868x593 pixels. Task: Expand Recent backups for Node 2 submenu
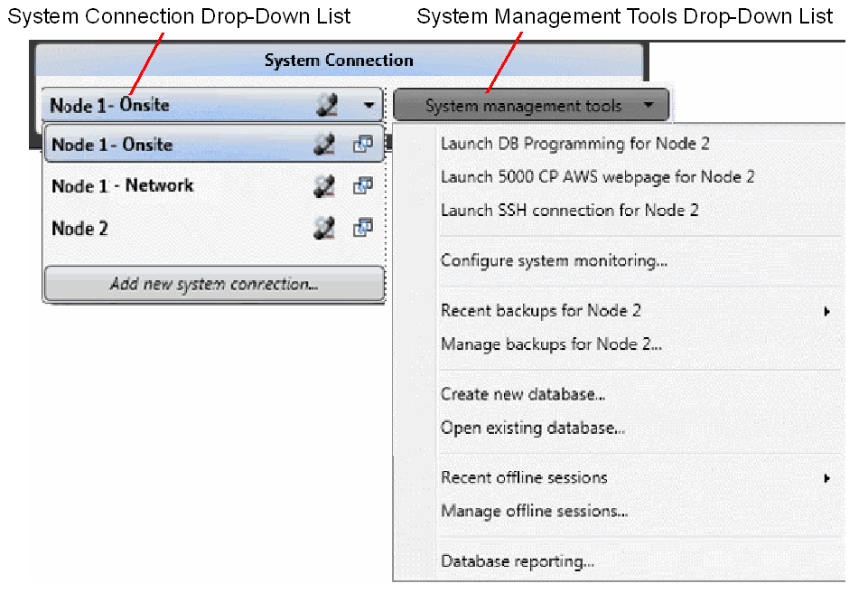point(826,312)
